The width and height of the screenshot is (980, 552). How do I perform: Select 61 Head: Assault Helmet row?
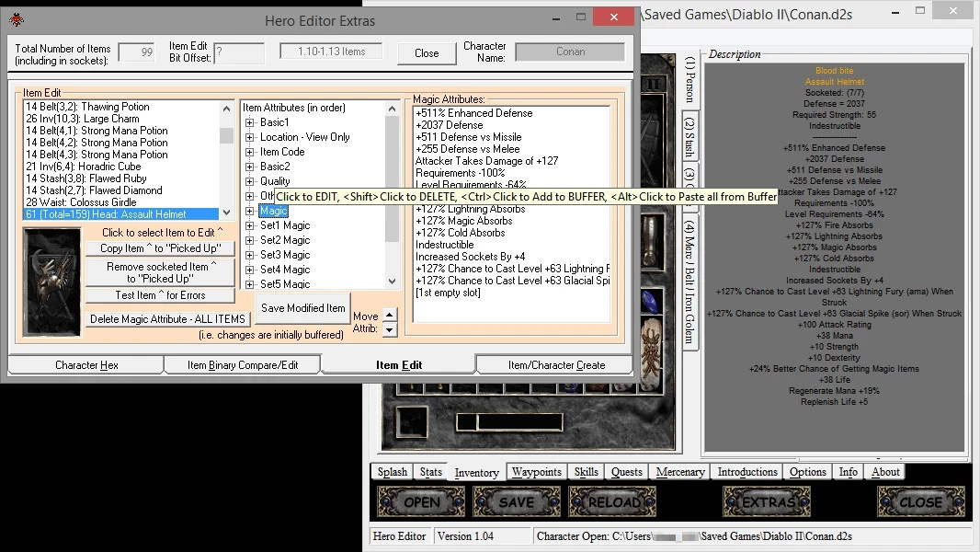pyautogui.click(x=122, y=213)
